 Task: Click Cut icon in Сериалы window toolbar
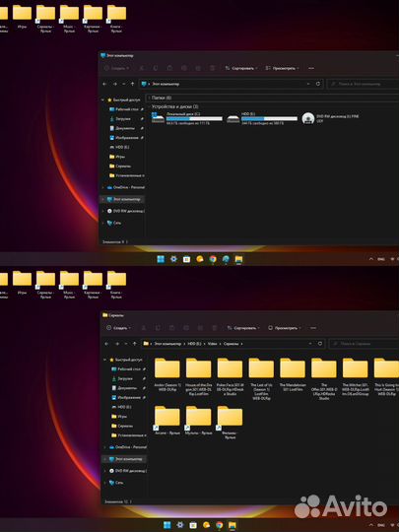144,328
